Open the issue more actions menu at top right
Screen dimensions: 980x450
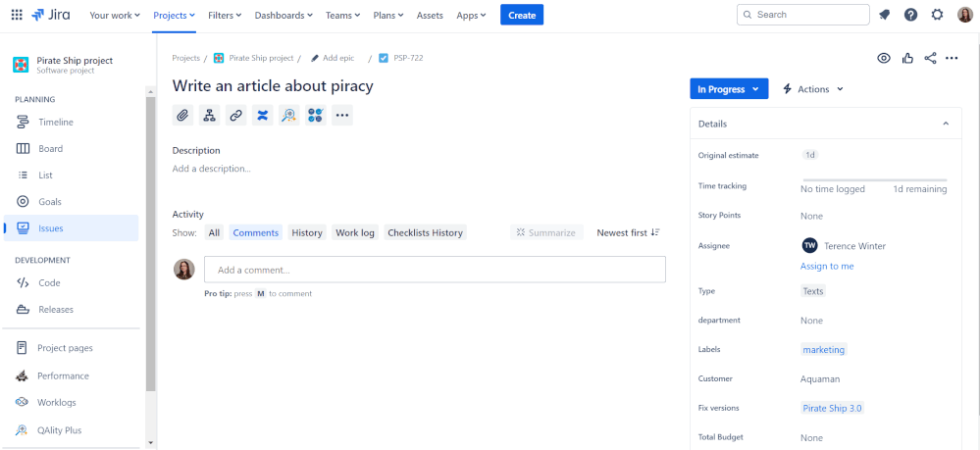tap(952, 58)
